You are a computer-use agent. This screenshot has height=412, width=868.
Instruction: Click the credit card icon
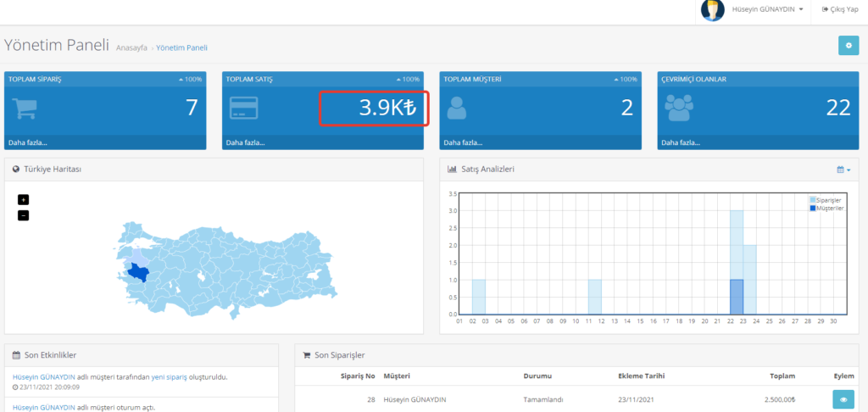(244, 109)
